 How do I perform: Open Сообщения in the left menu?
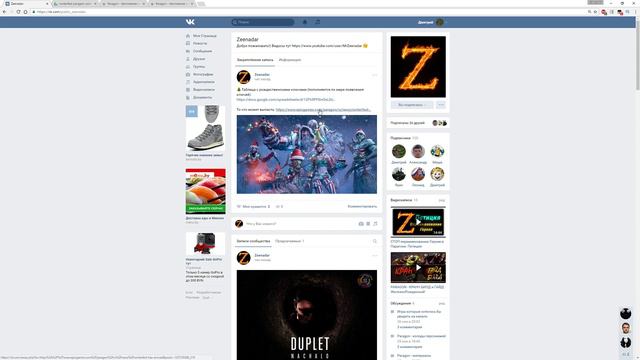tap(202, 51)
